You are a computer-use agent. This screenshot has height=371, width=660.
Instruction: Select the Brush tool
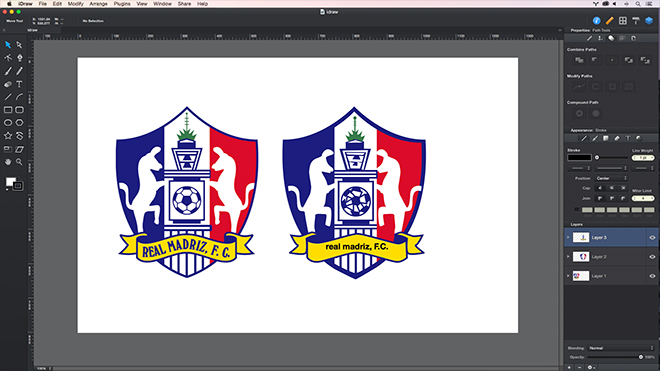8,71
